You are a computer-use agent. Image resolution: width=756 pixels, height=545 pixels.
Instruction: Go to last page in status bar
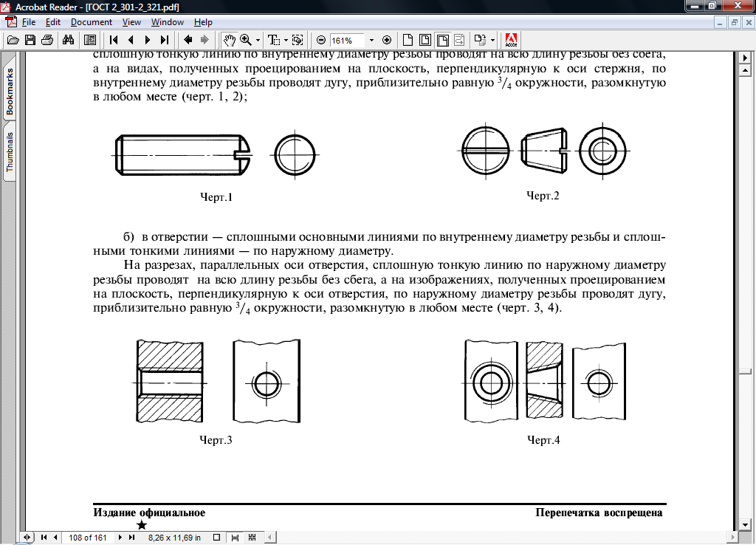131,538
